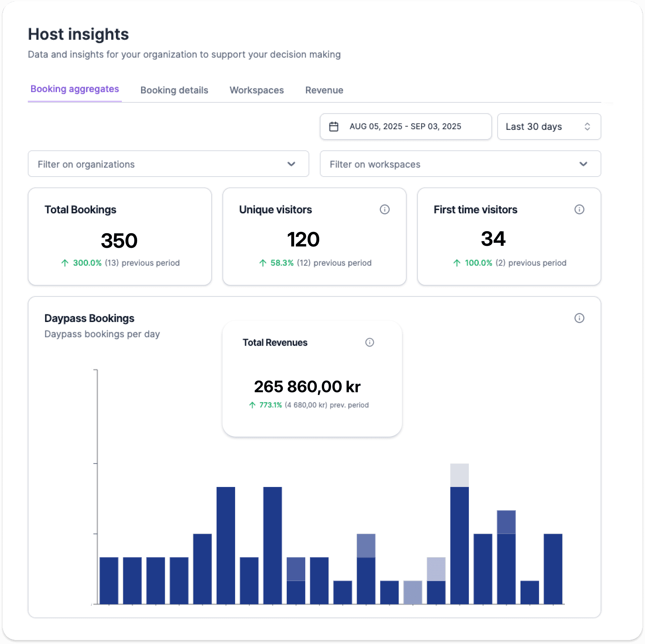Click the up/down arrows on Last 30 days
Viewport: 645px width, 644px height.
(x=587, y=127)
